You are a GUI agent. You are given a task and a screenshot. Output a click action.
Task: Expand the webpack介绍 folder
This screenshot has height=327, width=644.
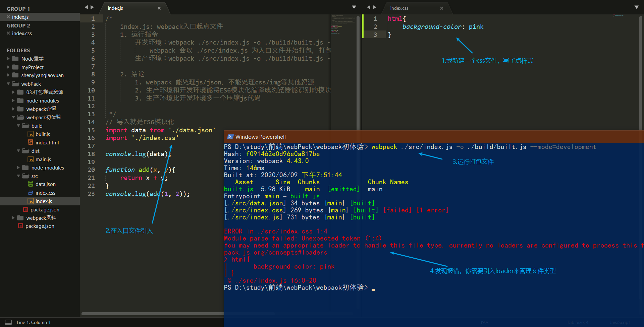13,109
